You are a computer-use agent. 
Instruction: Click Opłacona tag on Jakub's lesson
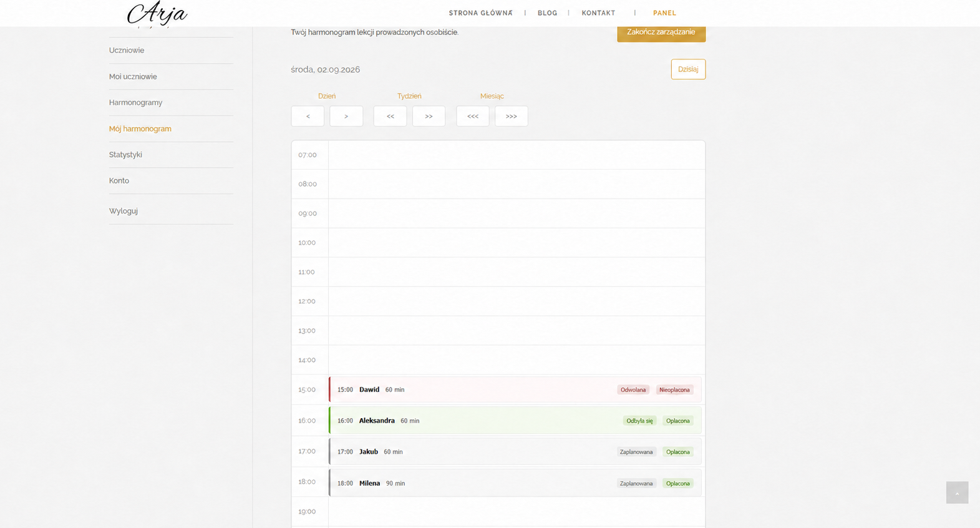tap(678, 452)
